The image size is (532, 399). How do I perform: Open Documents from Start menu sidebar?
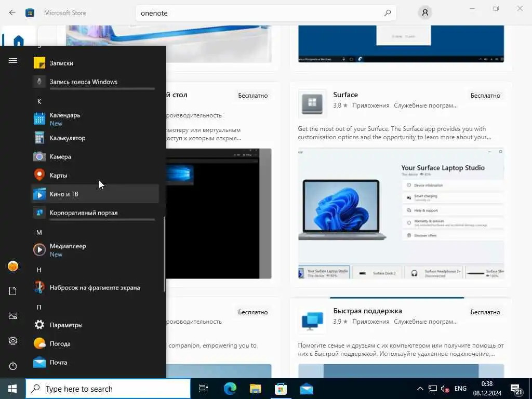point(13,291)
